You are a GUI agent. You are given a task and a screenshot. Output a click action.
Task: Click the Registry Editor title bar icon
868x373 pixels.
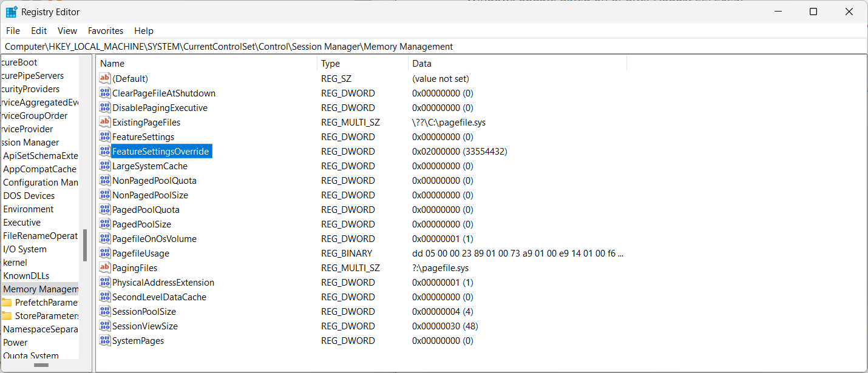[12, 12]
